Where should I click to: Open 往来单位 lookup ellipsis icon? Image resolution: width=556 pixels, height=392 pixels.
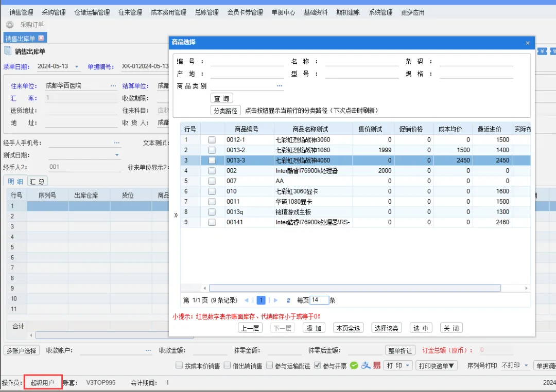113,86
